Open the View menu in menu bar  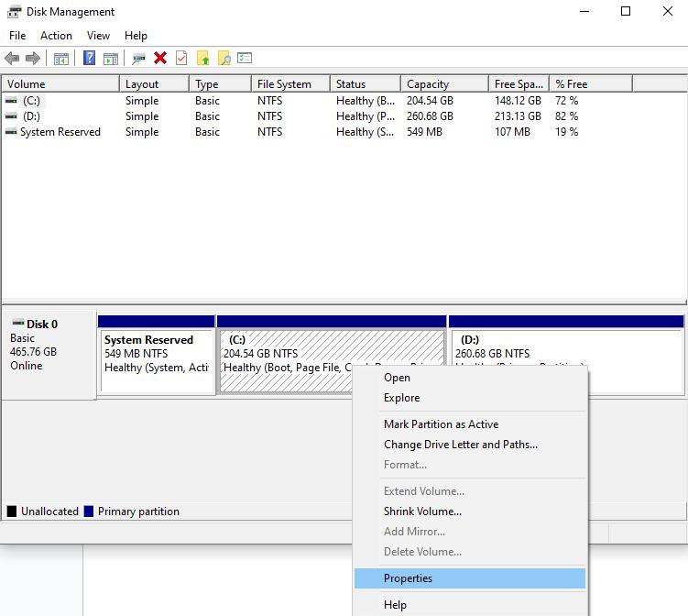98,36
